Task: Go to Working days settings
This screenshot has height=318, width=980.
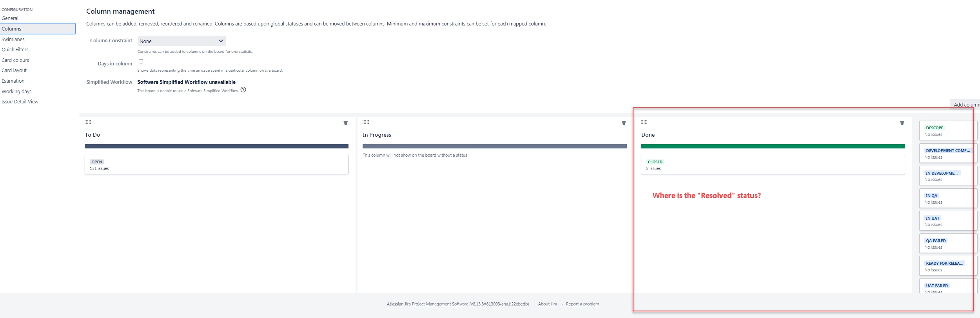Action: [16, 91]
